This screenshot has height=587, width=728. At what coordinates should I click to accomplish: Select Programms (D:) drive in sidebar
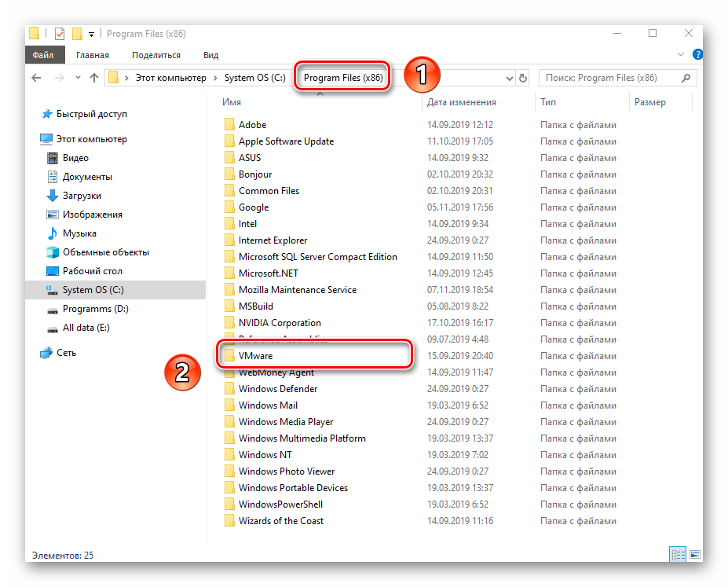[x=95, y=309]
